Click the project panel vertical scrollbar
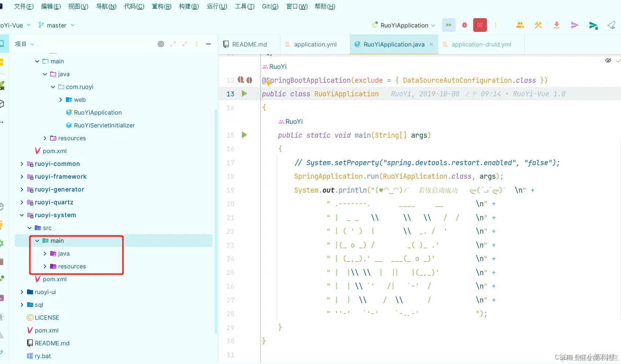The height and width of the screenshot is (364, 621). point(216,222)
